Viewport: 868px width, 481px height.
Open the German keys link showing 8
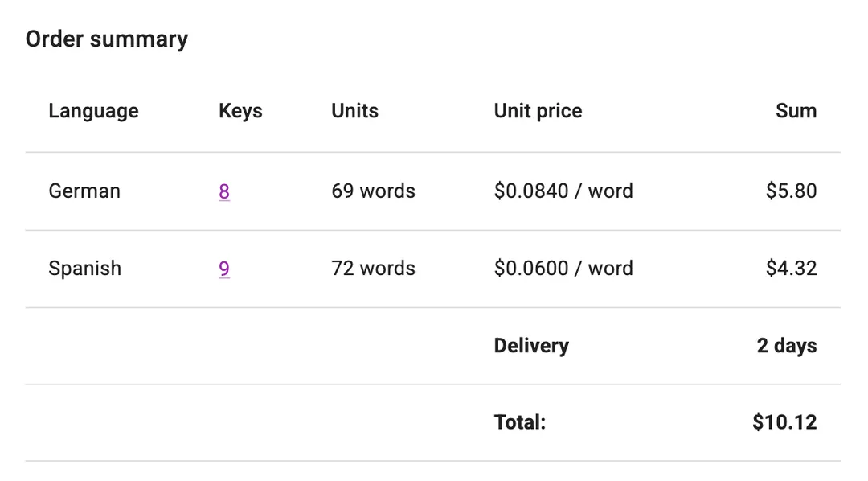pyautogui.click(x=224, y=191)
